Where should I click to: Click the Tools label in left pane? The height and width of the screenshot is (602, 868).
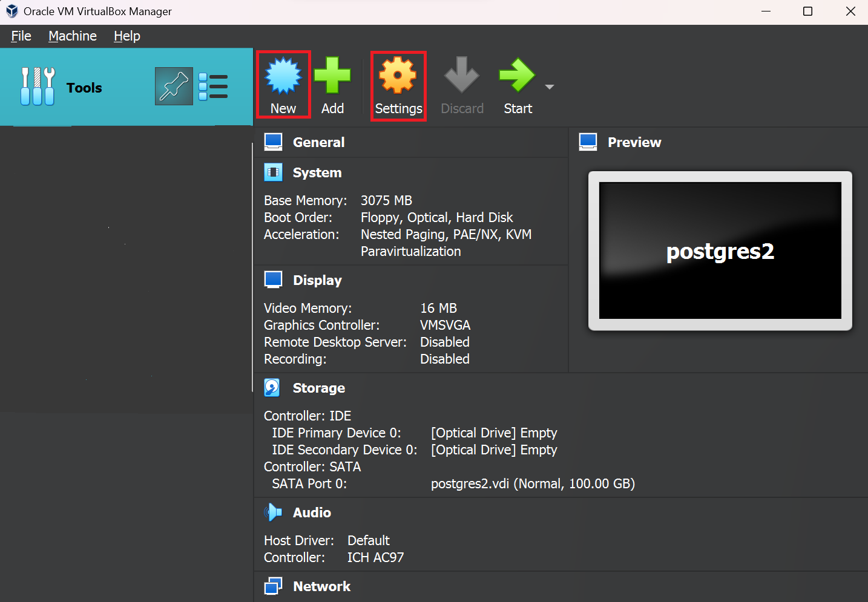pos(84,88)
